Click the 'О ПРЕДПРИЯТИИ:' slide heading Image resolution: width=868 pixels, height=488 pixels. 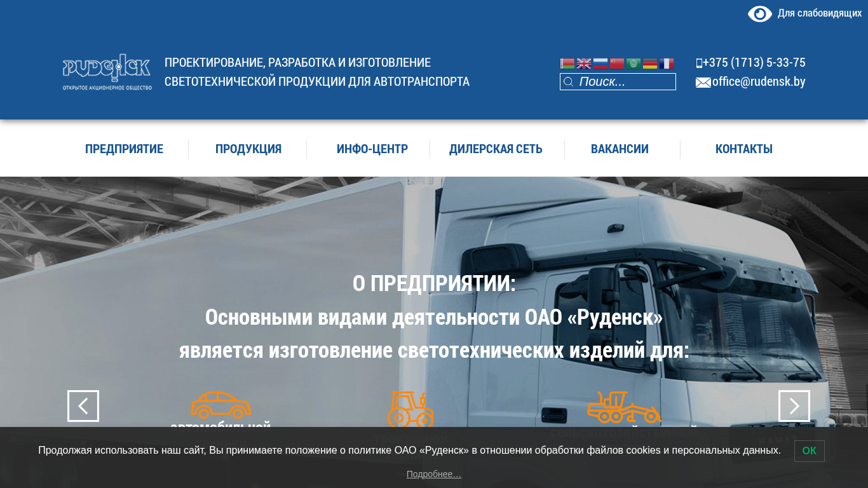point(434,283)
